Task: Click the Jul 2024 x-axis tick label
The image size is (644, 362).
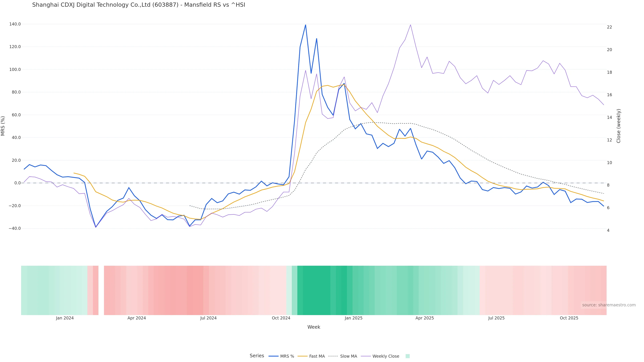Action: 208,318
